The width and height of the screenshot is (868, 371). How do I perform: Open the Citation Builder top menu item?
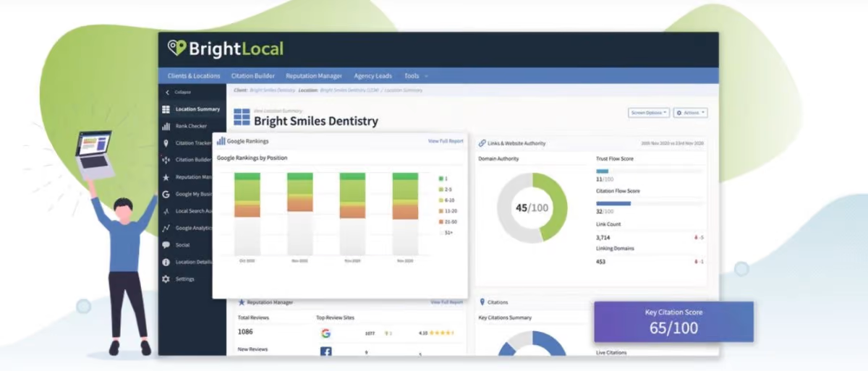point(253,76)
